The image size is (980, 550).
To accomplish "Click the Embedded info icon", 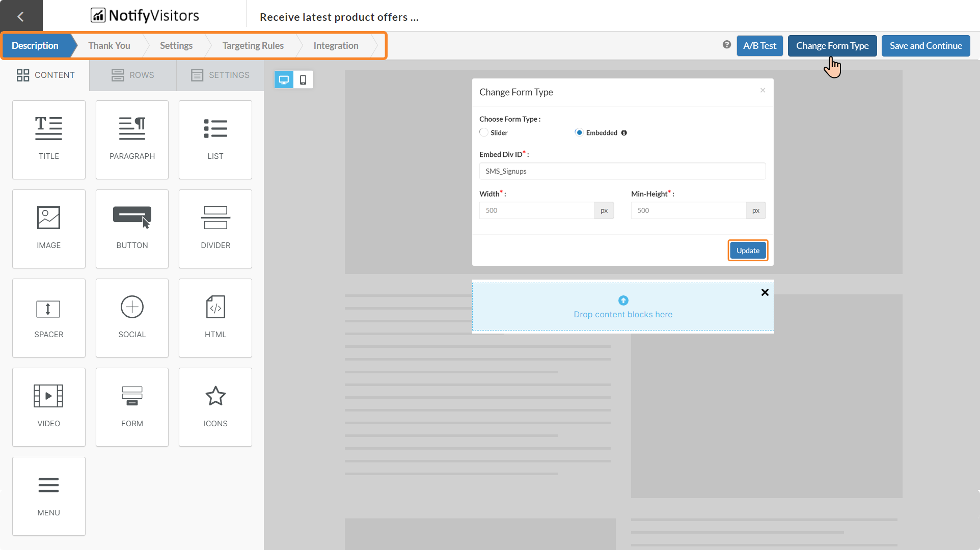I will [x=624, y=133].
